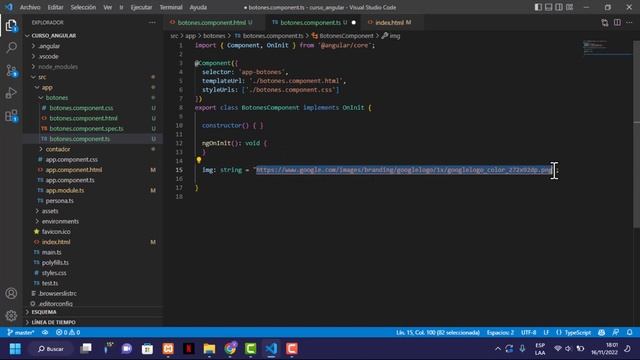Change end of line via LF
This screenshot has height=360, width=640.
546,333
